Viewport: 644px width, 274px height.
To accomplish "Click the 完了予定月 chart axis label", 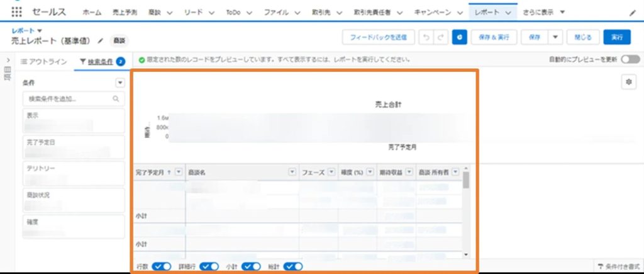I will click(402, 147).
